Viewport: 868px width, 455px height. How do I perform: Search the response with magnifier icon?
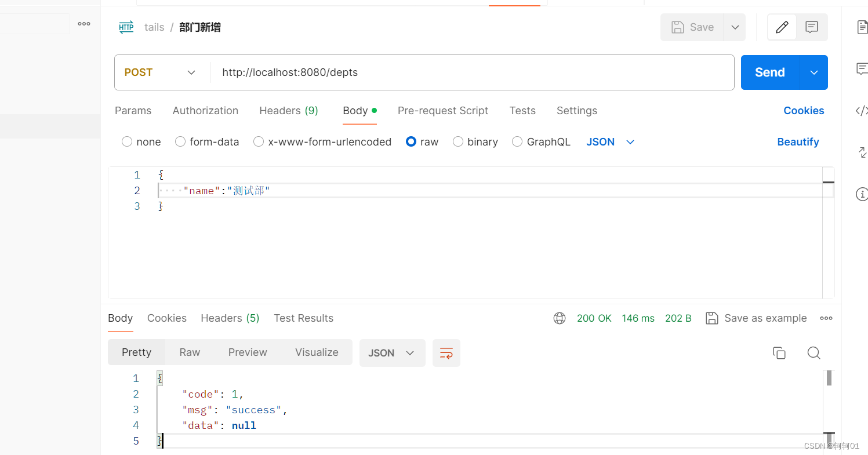click(813, 353)
